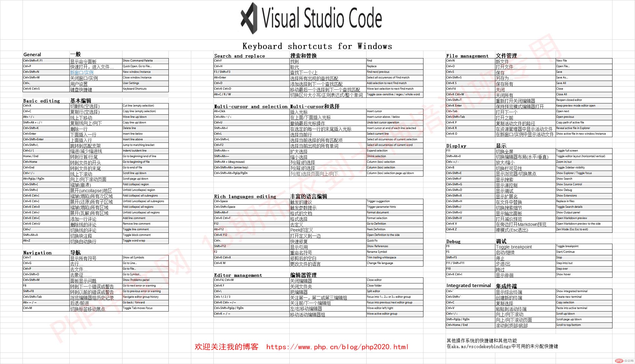
Task: Click the 'Zen Mode (Esc Esc to exit)' cell
Action: click(584, 230)
